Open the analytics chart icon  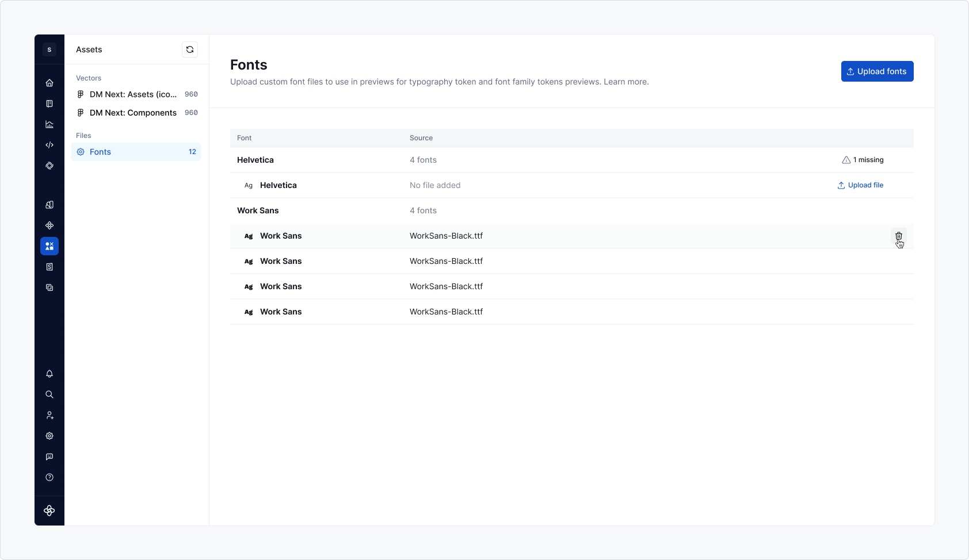click(49, 124)
